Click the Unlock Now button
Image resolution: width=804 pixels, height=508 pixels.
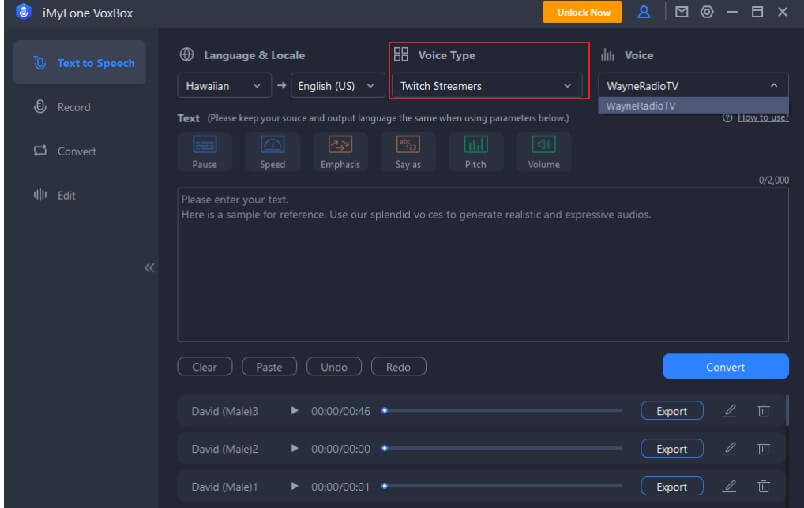point(582,12)
